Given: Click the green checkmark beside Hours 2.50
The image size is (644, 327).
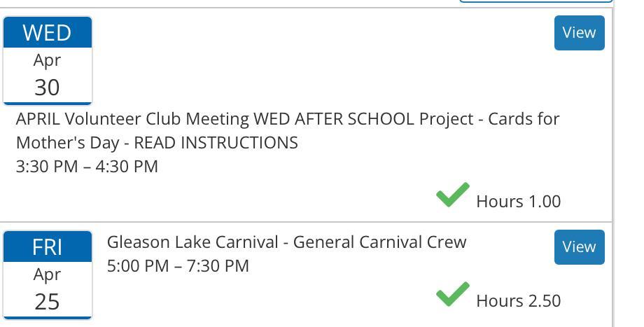Looking at the screenshot, I should [453, 295].
